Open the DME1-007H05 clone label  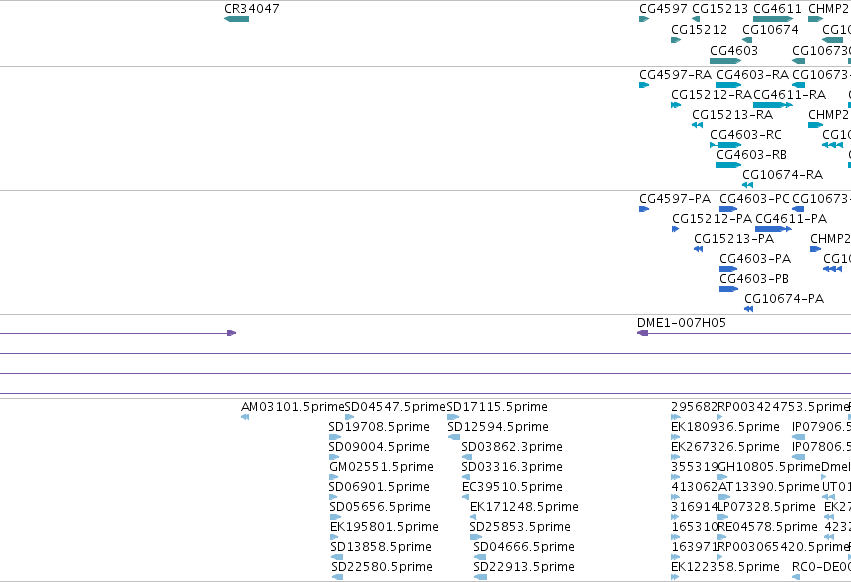tap(681, 322)
